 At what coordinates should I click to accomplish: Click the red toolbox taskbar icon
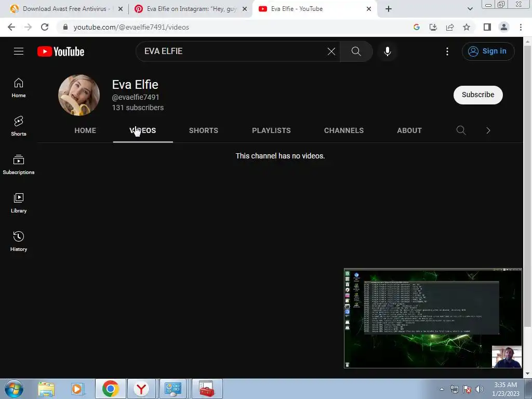coord(207,389)
